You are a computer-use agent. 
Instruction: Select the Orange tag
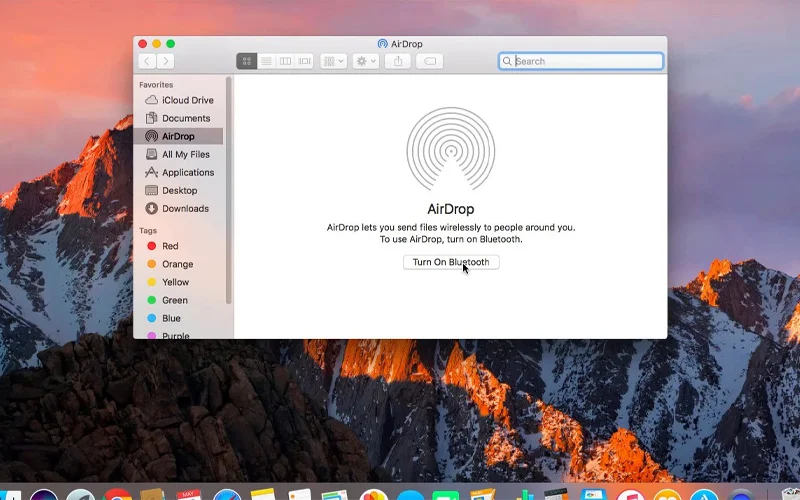click(179, 264)
